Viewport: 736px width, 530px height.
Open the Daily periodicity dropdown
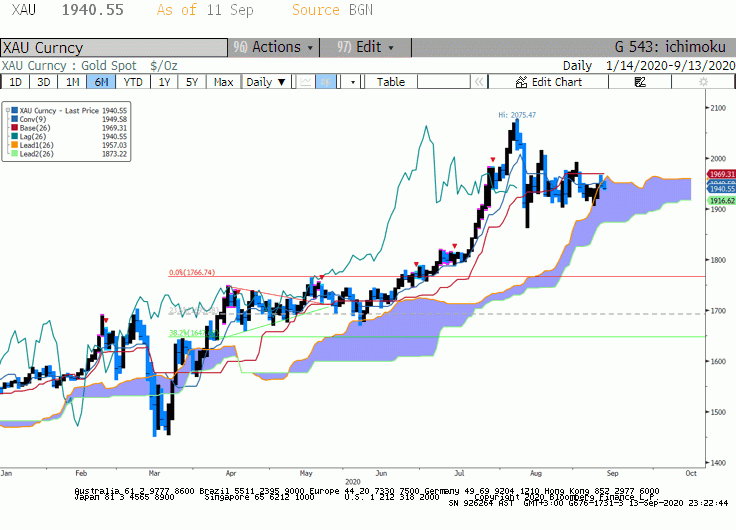pyautogui.click(x=266, y=82)
